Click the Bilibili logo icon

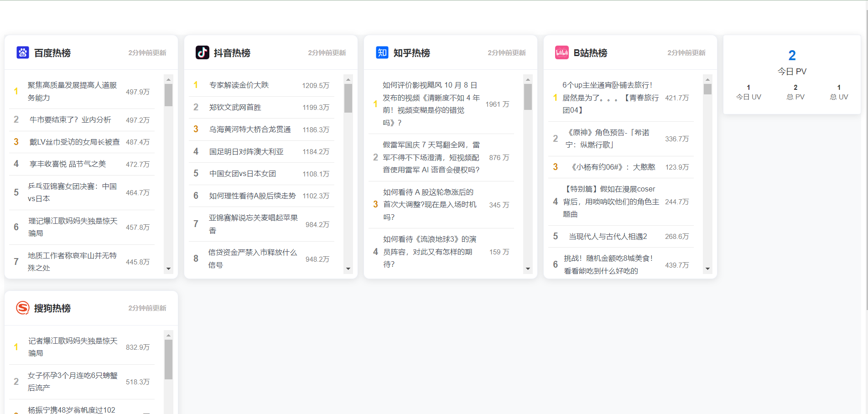coord(561,52)
